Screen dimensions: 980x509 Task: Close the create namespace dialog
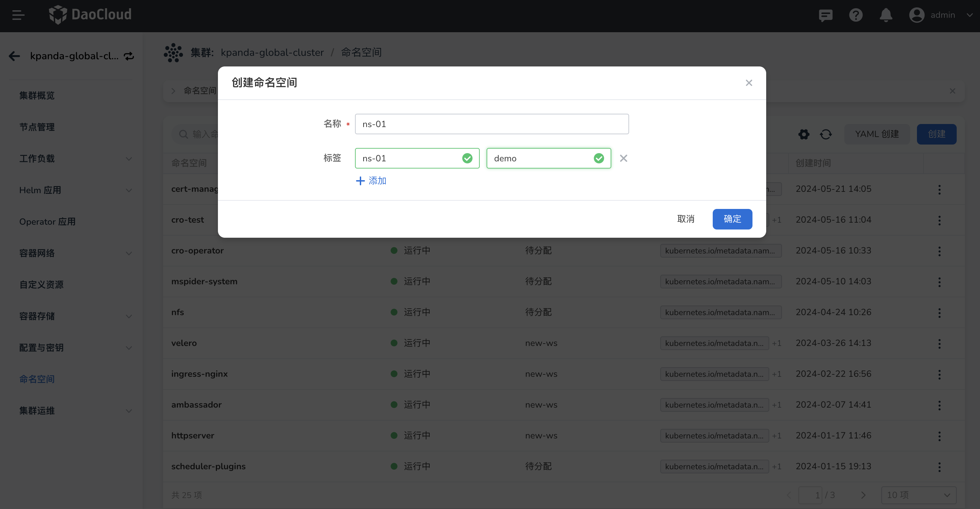(749, 83)
